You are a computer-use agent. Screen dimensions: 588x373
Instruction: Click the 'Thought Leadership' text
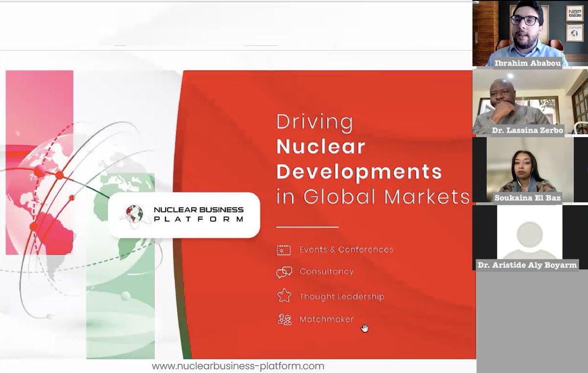click(x=342, y=297)
